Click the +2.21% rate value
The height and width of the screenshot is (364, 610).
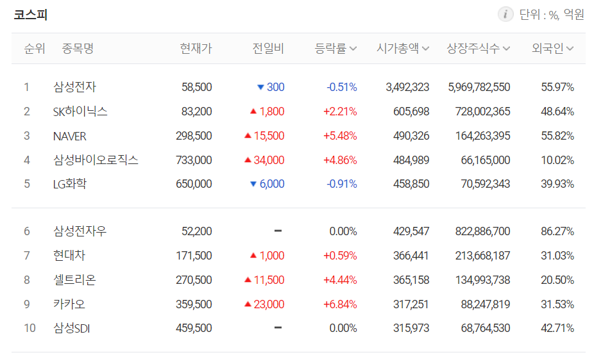340,112
